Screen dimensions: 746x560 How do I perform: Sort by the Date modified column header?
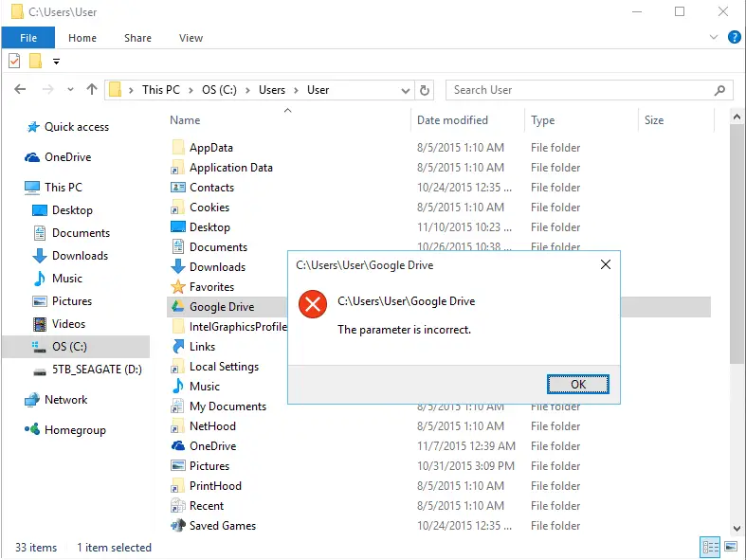point(452,120)
